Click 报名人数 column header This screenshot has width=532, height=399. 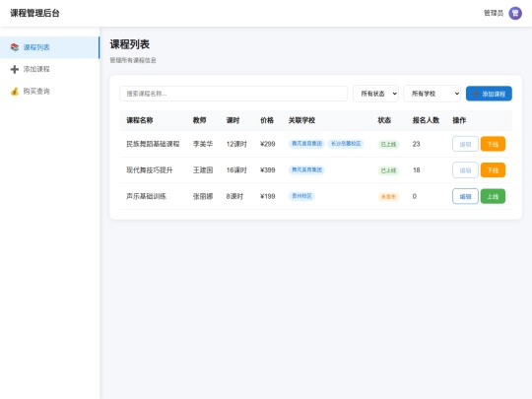426,120
